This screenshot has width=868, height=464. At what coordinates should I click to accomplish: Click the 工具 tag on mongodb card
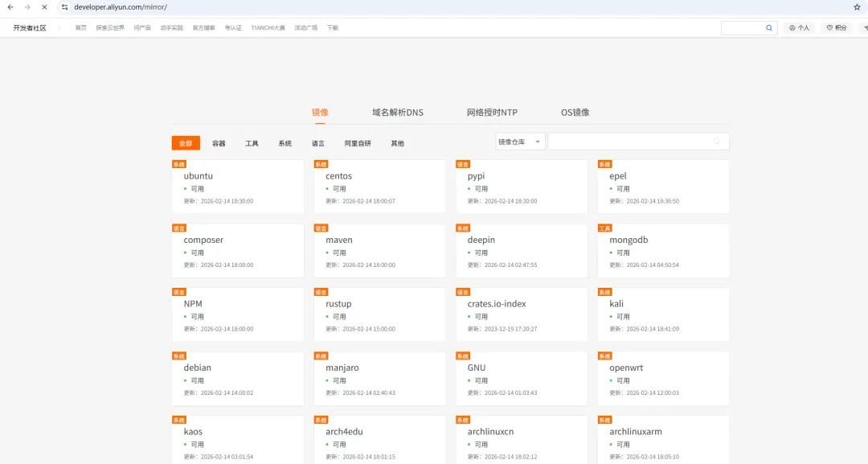coord(604,228)
